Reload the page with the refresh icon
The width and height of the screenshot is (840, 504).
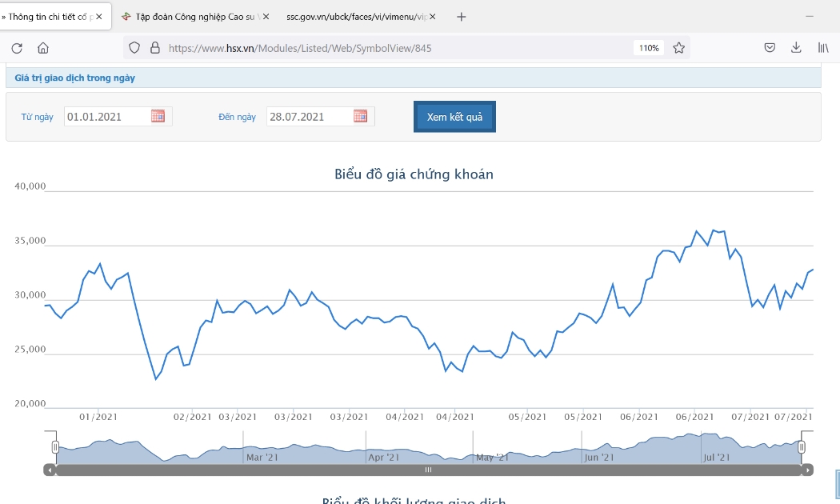tap(17, 48)
